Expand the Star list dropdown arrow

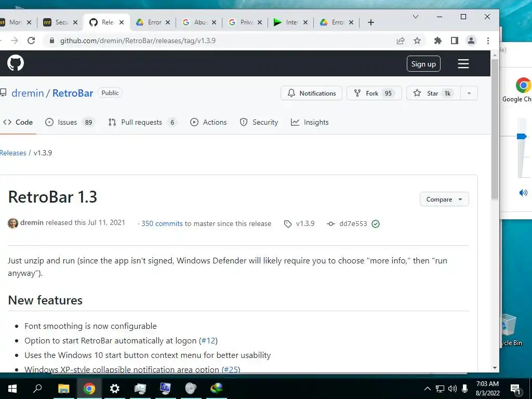coord(469,94)
